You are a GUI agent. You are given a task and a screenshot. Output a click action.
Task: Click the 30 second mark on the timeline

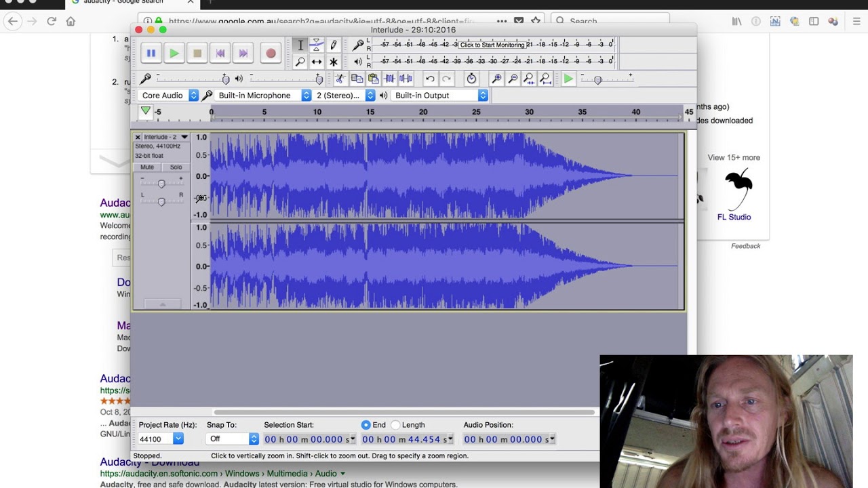pyautogui.click(x=529, y=112)
